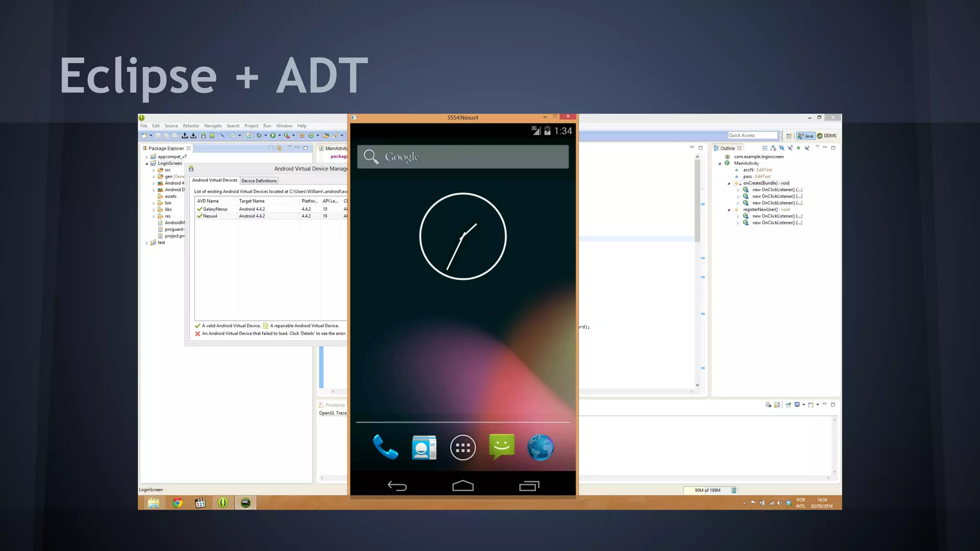980x551 pixels.
Task: Click the Debug bug toolbar icon
Action: point(259,136)
